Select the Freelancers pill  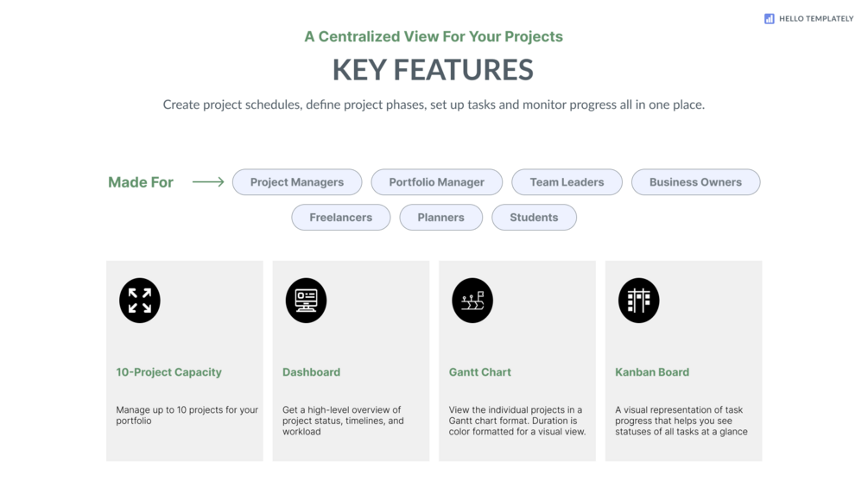click(341, 218)
